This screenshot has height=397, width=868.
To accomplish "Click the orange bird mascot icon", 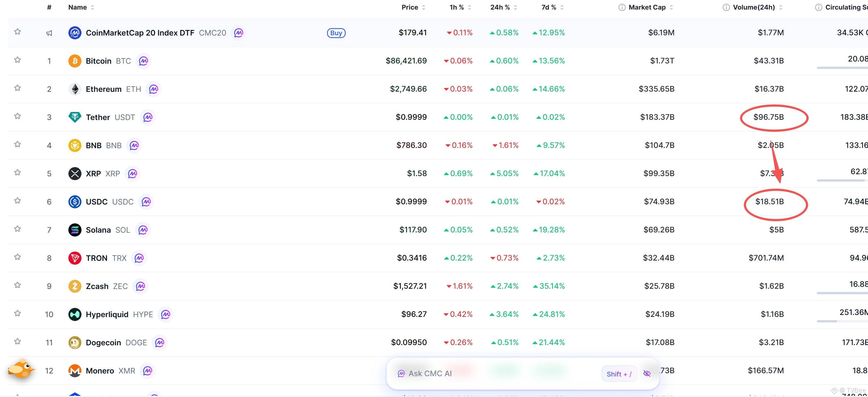I will 21,369.
